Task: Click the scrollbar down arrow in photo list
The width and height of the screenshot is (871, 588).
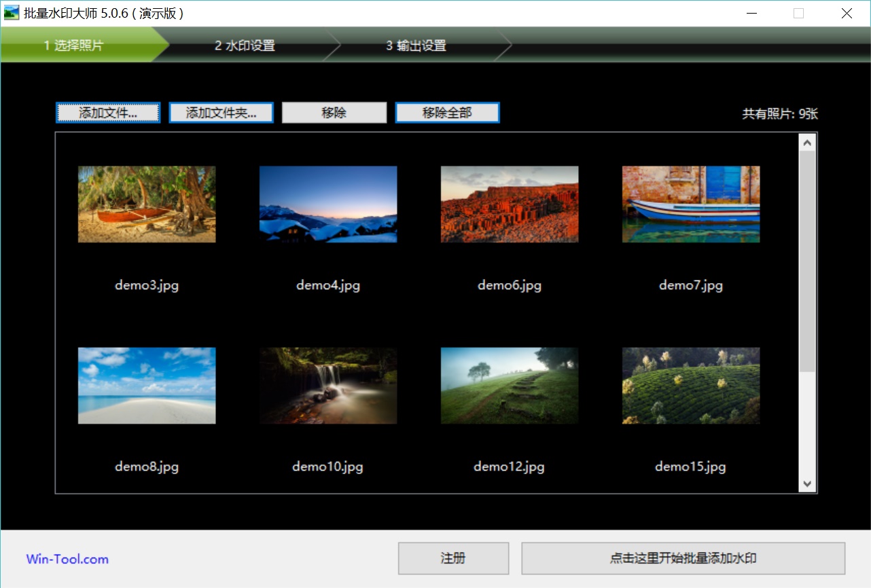Action: pyautogui.click(x=807, y=484)
